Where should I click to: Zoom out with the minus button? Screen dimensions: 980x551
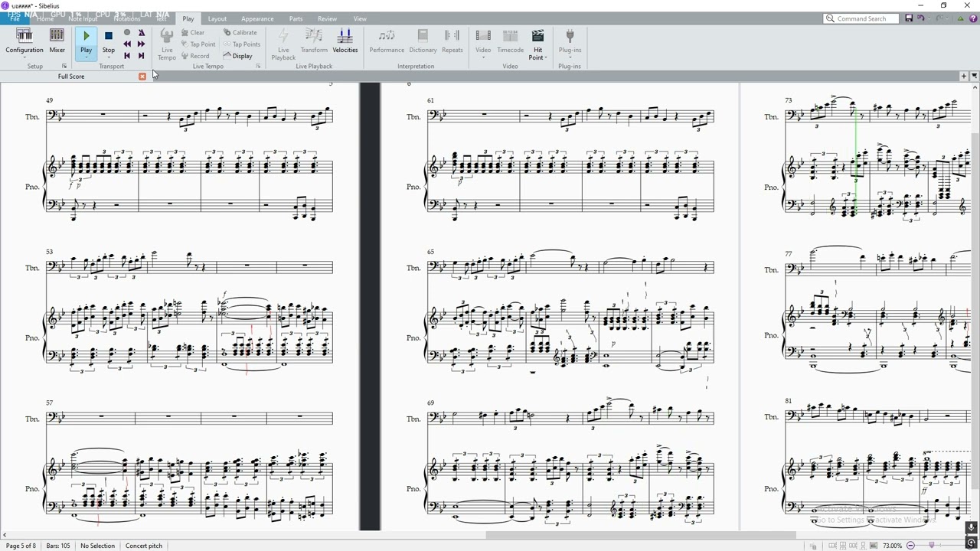[911, 546]
